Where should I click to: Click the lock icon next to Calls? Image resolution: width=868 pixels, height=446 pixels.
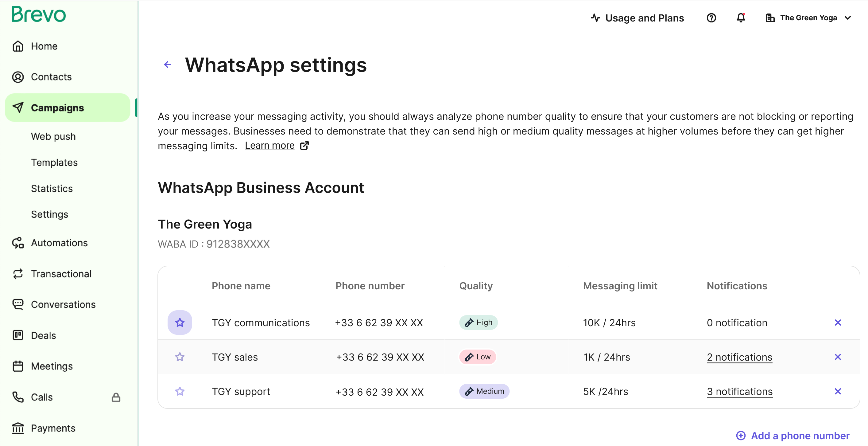116,397
